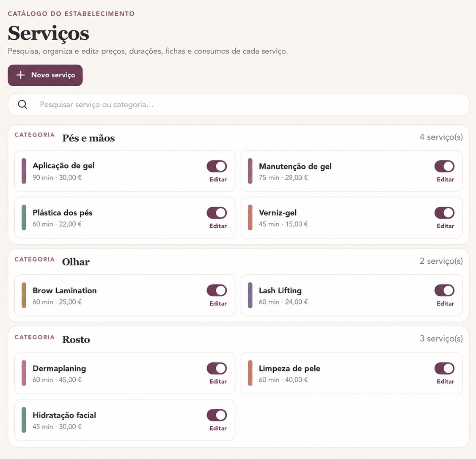Click the '4 serviço(s)' count label

point(441,137)
